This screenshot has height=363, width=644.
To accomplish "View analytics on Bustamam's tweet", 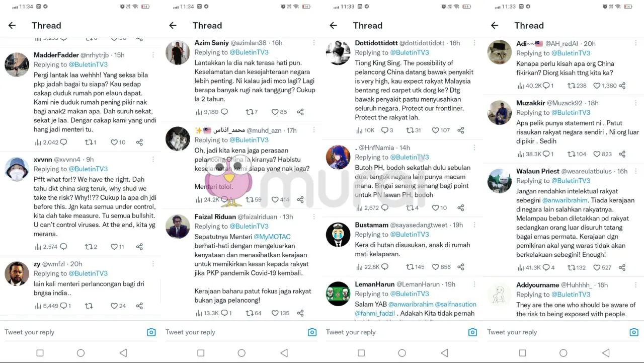I will pyautogui.click(x=360, y=267).
